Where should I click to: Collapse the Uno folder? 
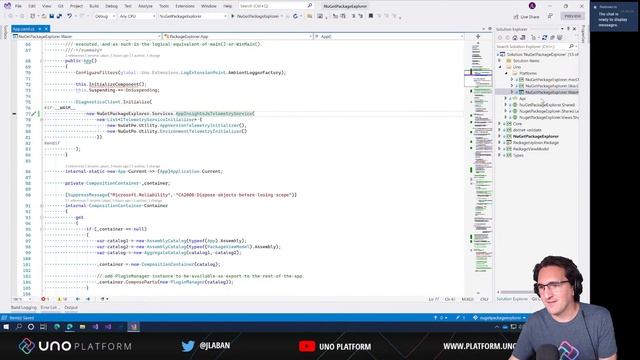click(x=500, y=67)
